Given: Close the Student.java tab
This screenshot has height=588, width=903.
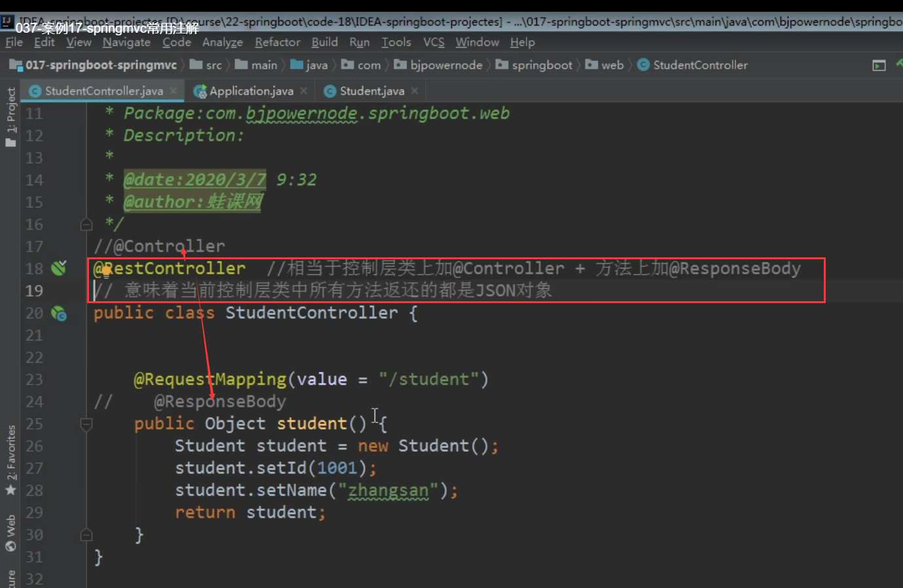Looking at the screenshot, I should tap(415, 91).
